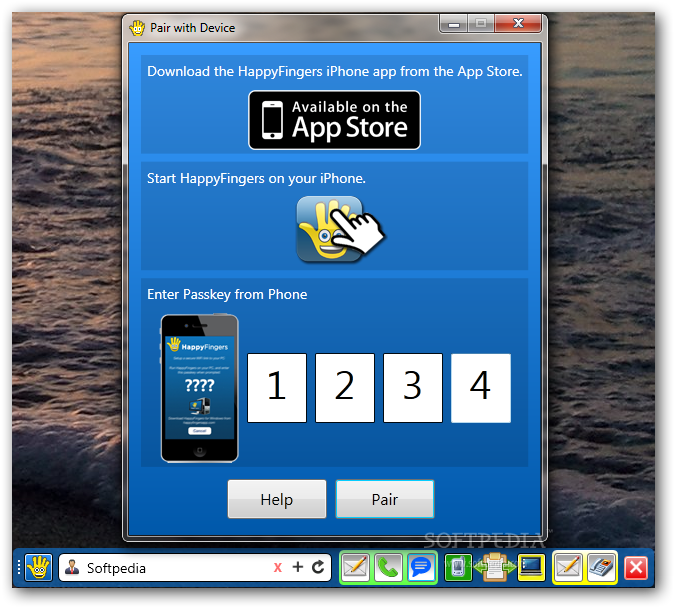Close the Pair with Device window

coord(518,24)
